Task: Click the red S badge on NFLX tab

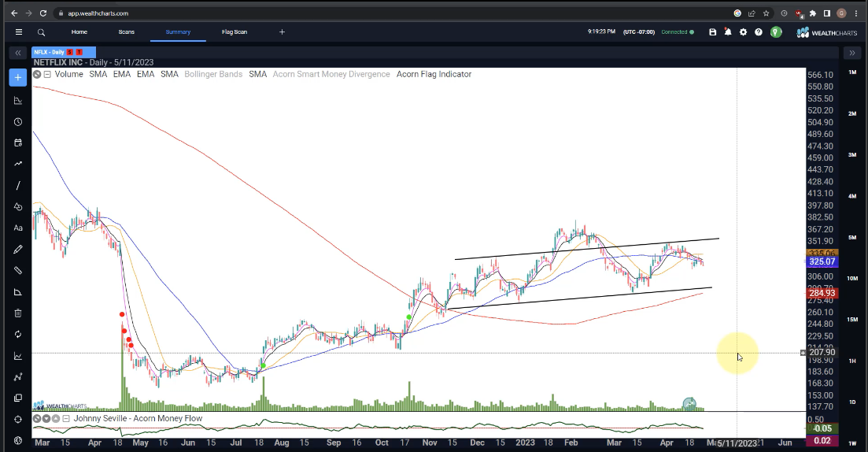Action: click(70, 52)
